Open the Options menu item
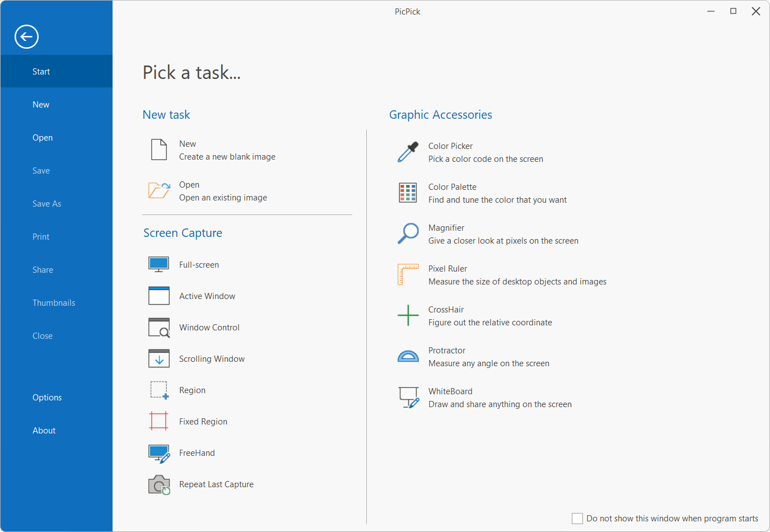The width and height of the screenshot is (770, 532). [47, 398]
